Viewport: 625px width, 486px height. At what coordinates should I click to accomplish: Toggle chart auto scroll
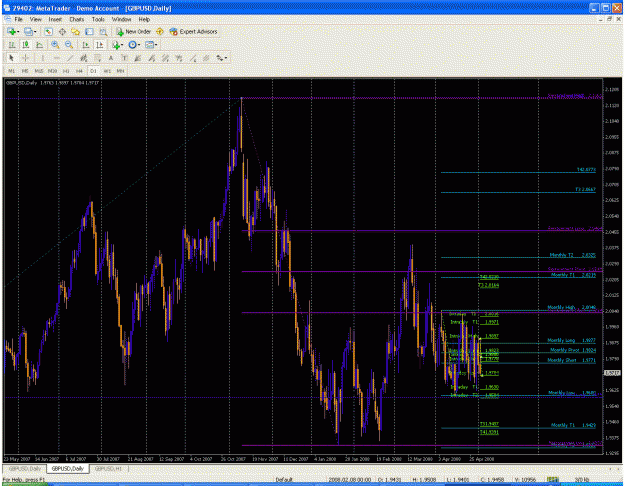86,45
